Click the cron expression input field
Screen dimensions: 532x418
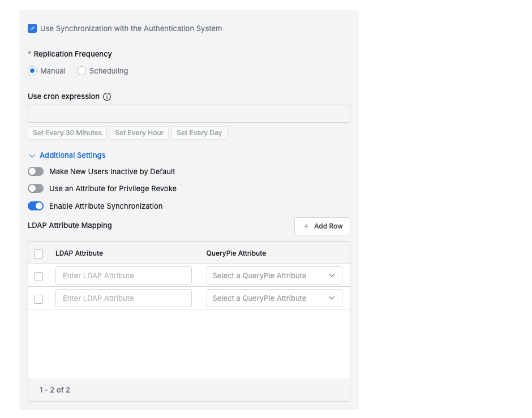pyautogui.click(x=188, y=114)
